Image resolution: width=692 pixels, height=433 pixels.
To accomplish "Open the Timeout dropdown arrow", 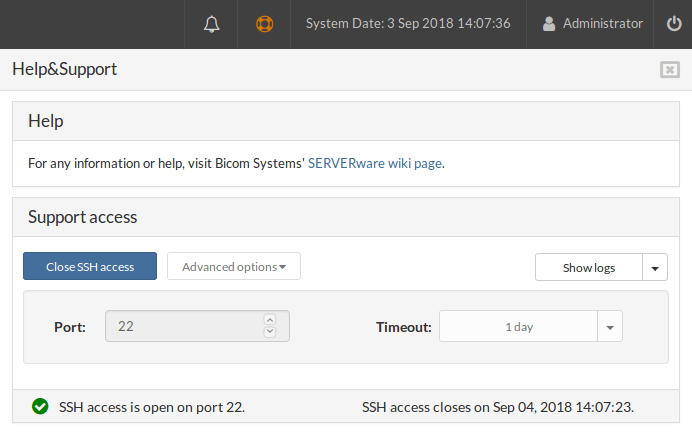I will tap(610, 327).
